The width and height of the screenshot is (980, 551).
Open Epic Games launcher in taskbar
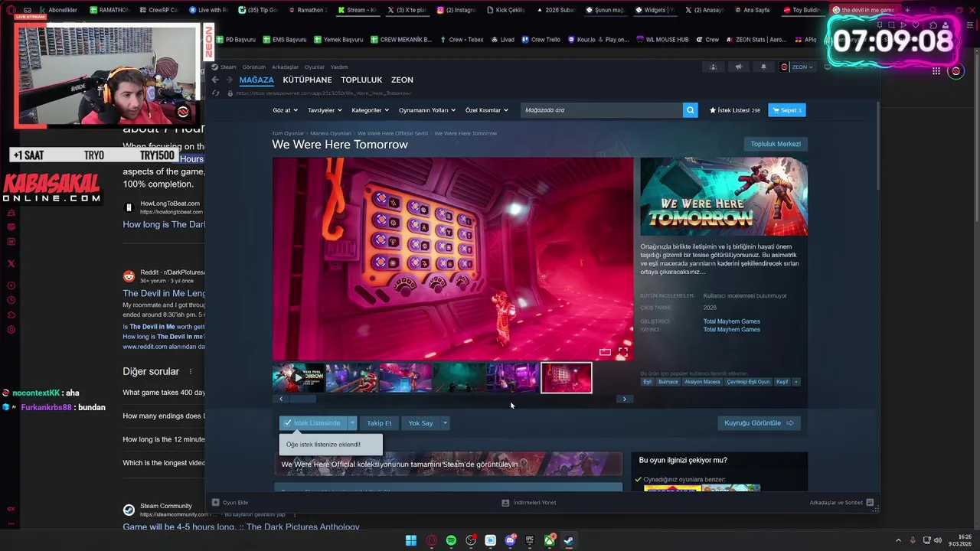(530, 540)
